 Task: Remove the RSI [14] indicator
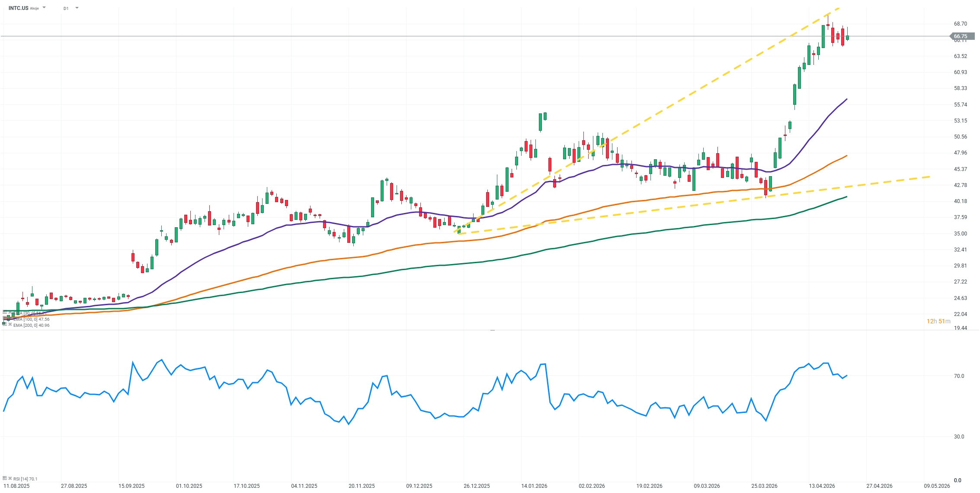[10, 478]
